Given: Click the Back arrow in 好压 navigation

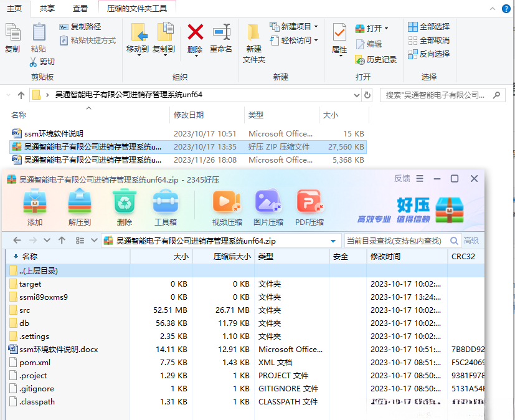Looking at the screenshot, I should point(17,241).
